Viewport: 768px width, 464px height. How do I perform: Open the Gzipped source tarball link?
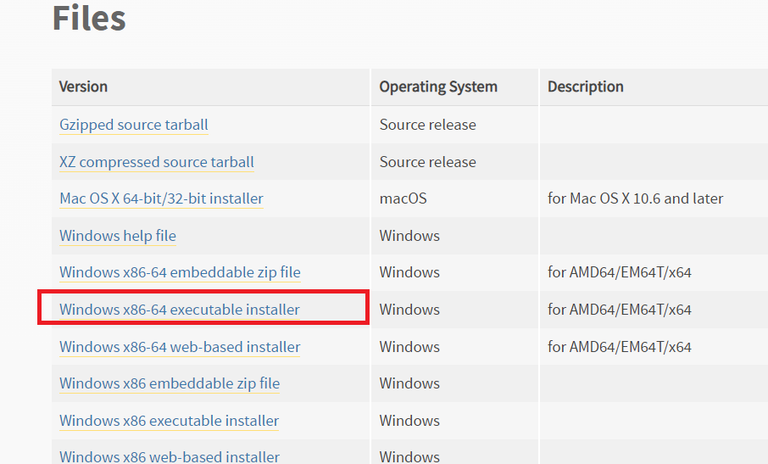[134, 125]
